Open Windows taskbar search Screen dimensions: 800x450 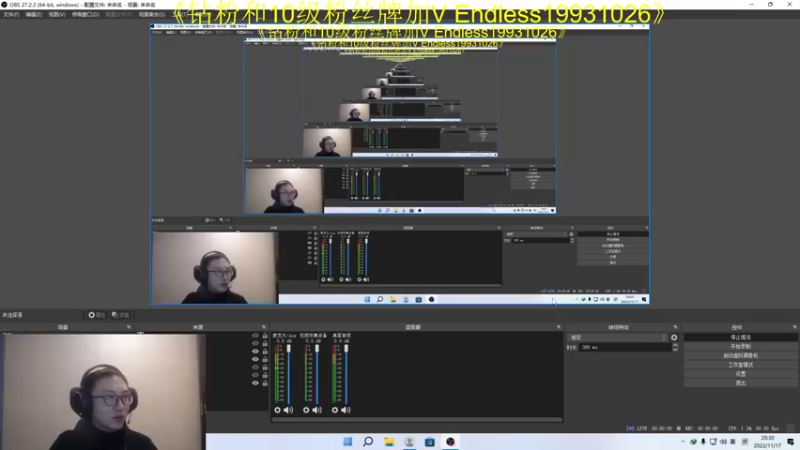point(368,441)
